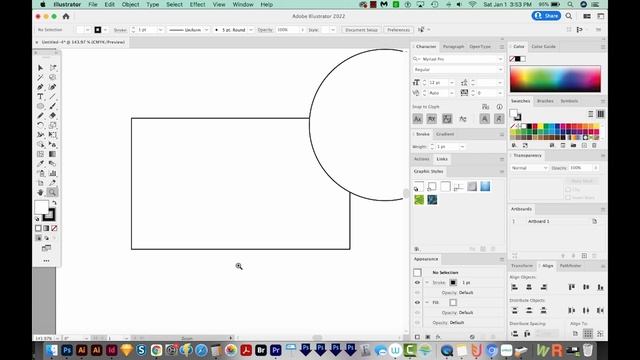
Task: Select the Paintbrush tool
Action: point(53,106)
